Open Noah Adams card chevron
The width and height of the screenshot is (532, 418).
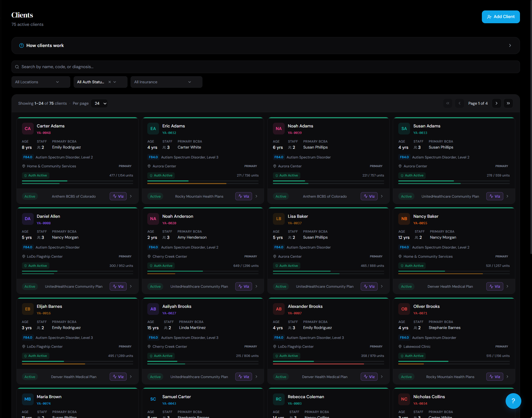coord(382,196)
